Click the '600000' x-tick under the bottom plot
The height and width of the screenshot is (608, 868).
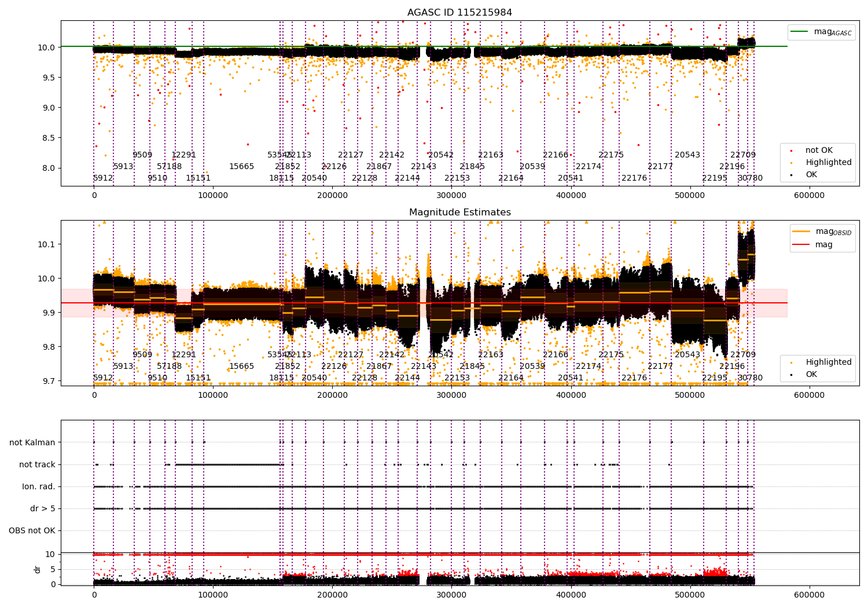coord(809,595)
